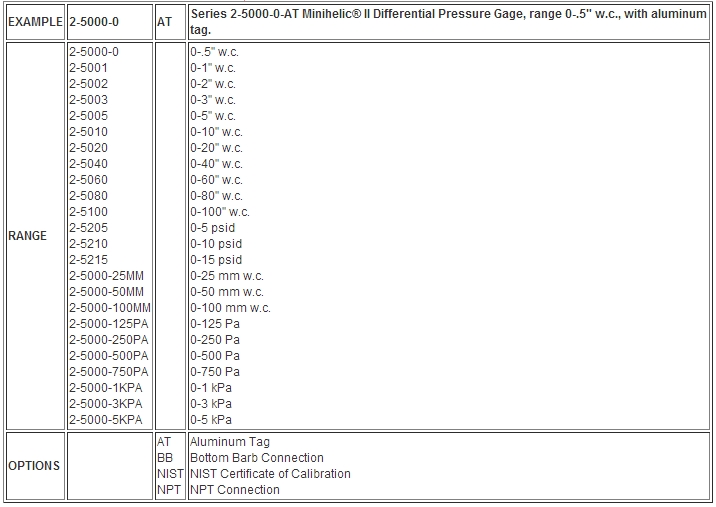The width and height of the screenshot is (716, 507).
Task: Select the 0-2" w.c. range value
Action: pyautogui.click(x=213, y=84)
